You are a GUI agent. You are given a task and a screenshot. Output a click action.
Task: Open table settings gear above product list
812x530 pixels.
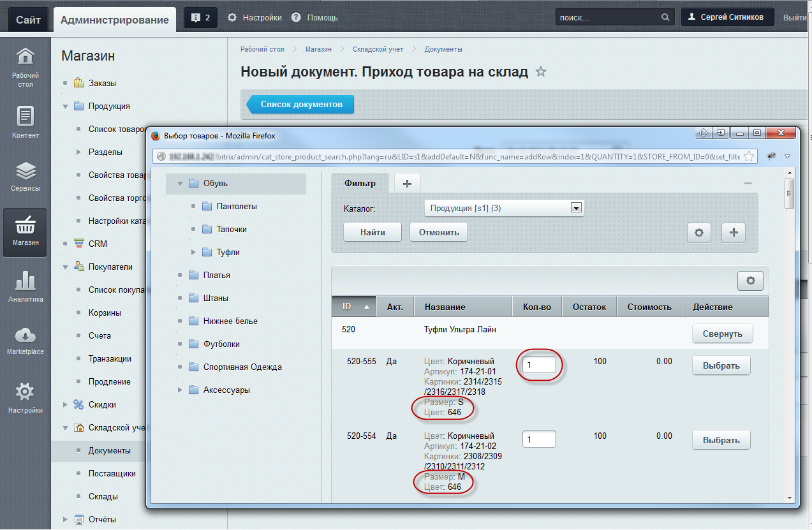750,281
